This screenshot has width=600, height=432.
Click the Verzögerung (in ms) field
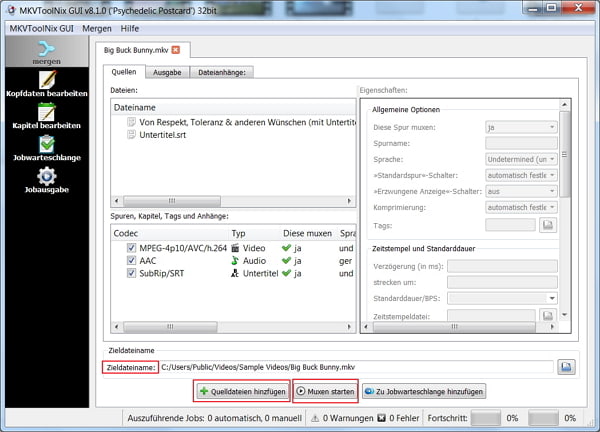[502, 266]
